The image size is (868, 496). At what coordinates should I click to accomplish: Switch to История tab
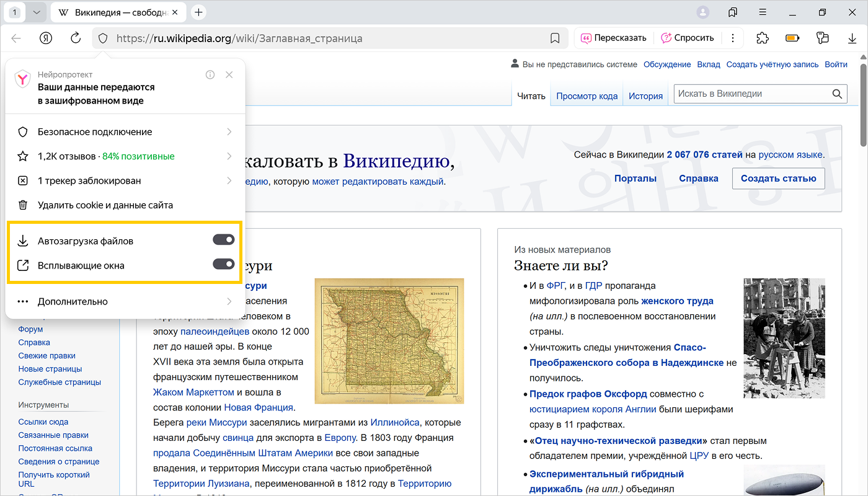(645, 96)
